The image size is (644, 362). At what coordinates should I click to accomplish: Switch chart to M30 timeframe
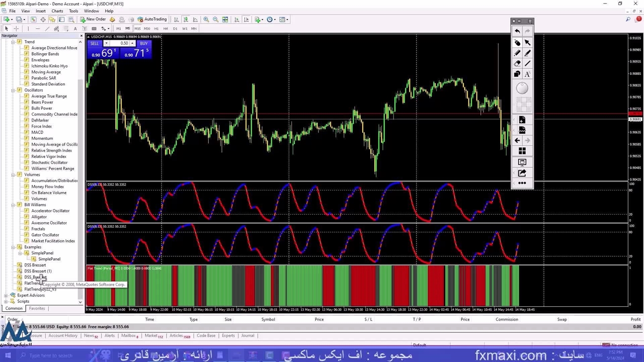(146, 29)
